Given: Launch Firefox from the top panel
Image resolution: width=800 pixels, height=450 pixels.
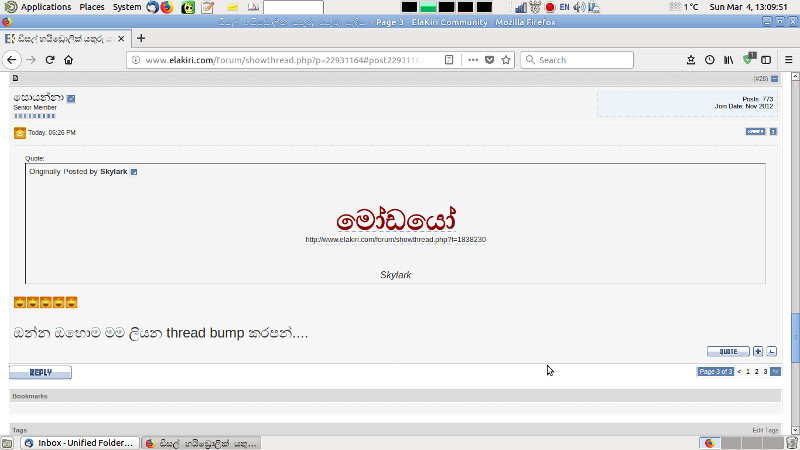Looking at the screenshot, I should [x=166, y=7].
